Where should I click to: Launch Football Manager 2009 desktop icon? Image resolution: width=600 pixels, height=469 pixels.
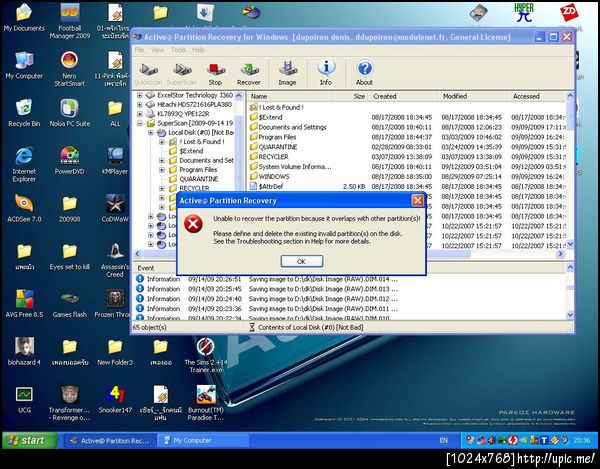click(x=69, y=21)
